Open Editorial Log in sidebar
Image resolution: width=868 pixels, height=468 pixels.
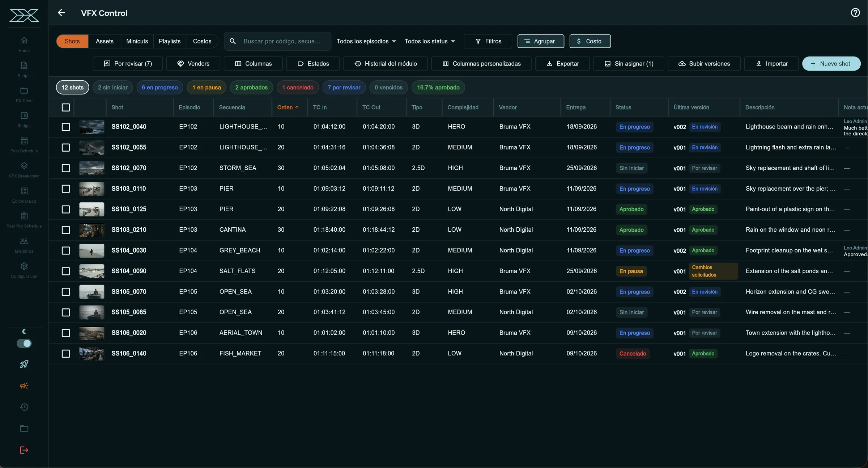pos(24,195)
